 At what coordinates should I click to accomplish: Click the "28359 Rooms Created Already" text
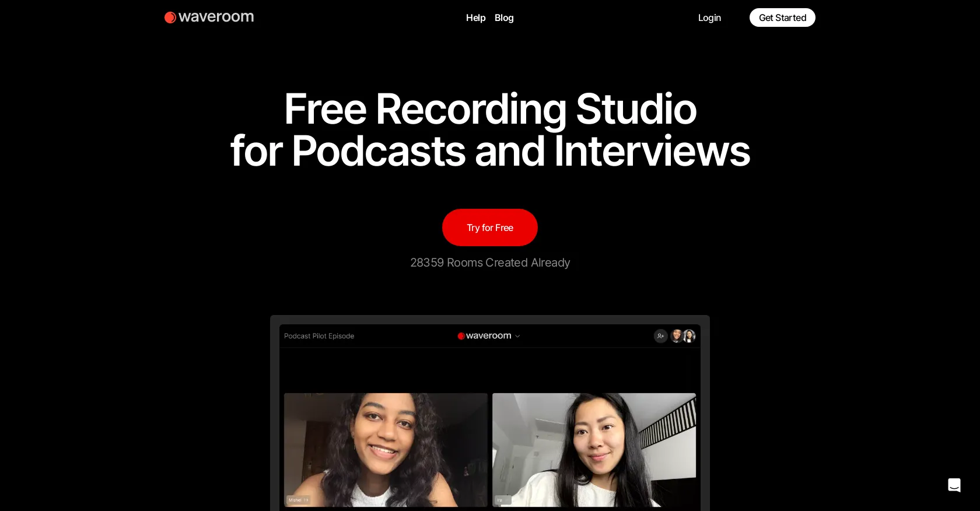click(x=490, y=262)
